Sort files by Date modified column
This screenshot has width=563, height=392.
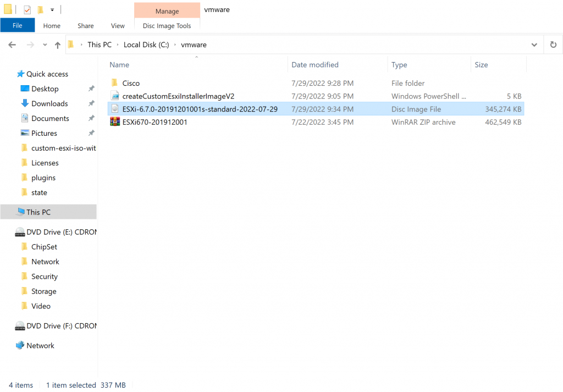point(315,65)
